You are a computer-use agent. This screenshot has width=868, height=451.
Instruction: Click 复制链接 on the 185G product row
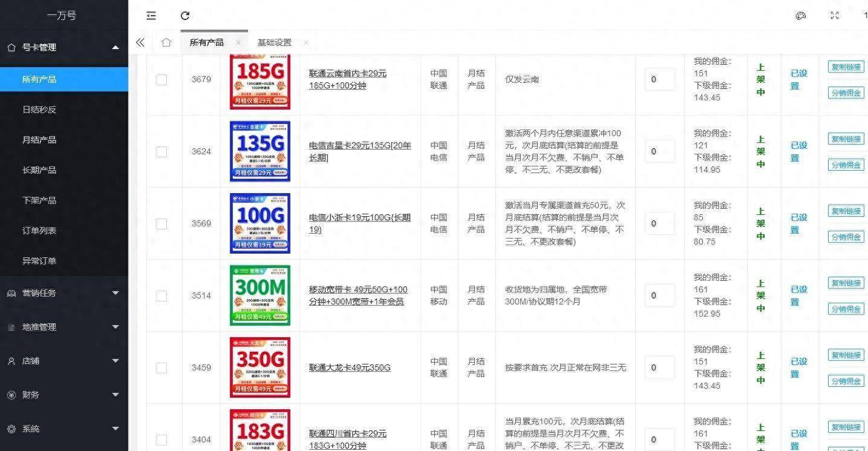coord(845,67)
